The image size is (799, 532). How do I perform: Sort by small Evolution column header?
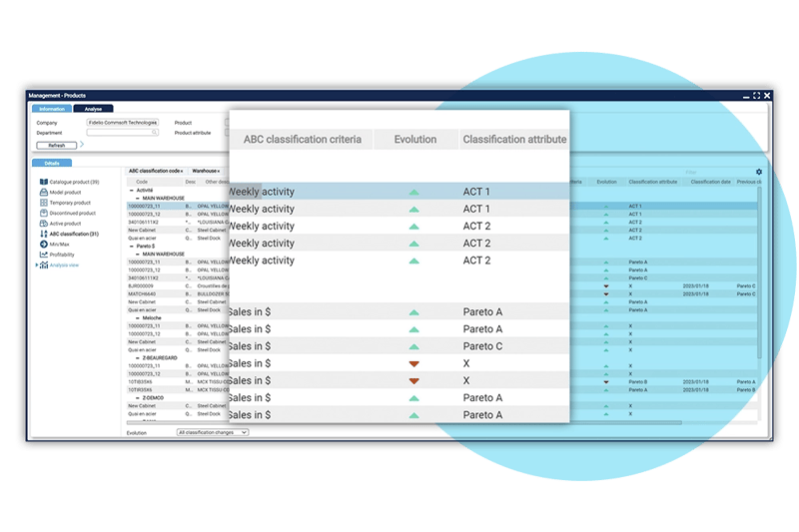tap(606, 182)
